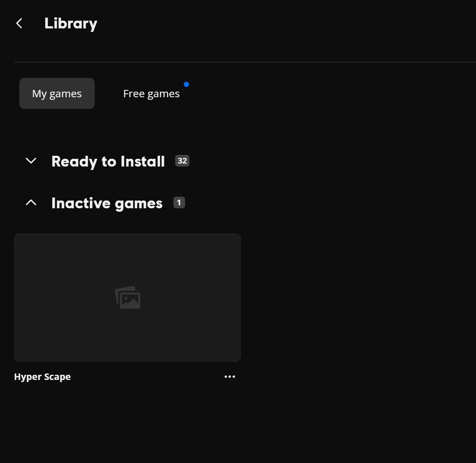Click the Library page title
476x463 pixels.
pyautogui.click(x=71, y=23)
